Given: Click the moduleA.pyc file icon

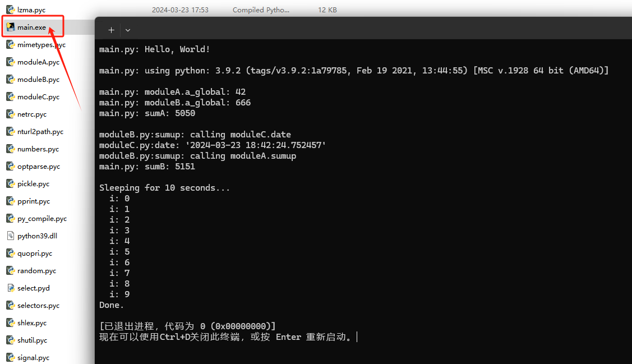Looking at the screenshot, I should 11,62.
